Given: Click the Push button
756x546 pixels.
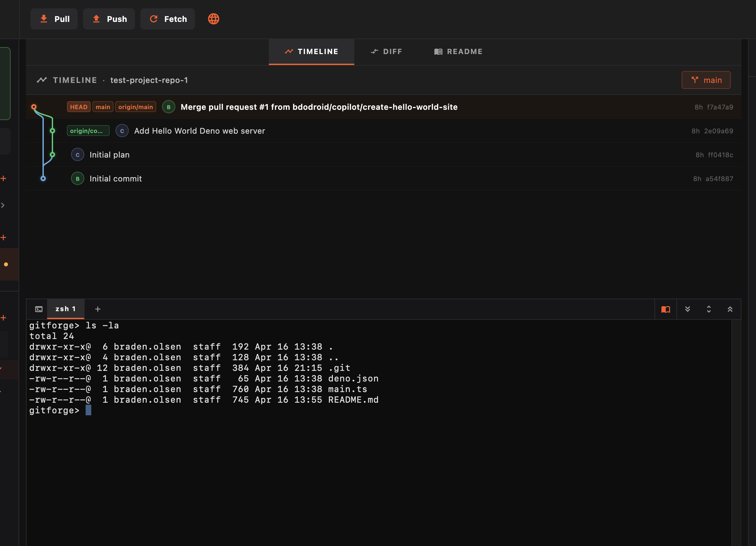Looking at the screenshot, I should (109, 19).
